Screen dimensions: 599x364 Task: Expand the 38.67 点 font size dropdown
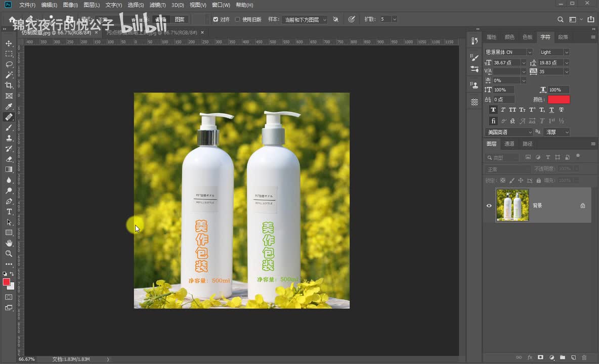523,63
